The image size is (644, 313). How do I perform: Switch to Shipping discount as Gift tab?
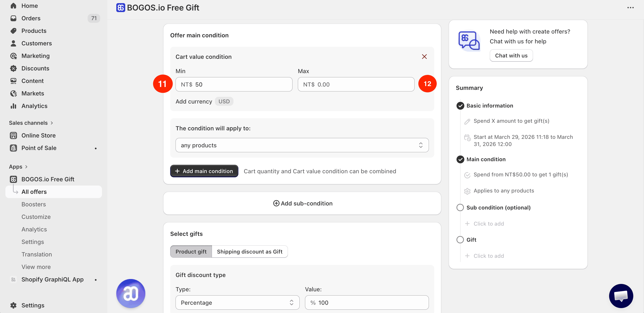tap(250, 251)
